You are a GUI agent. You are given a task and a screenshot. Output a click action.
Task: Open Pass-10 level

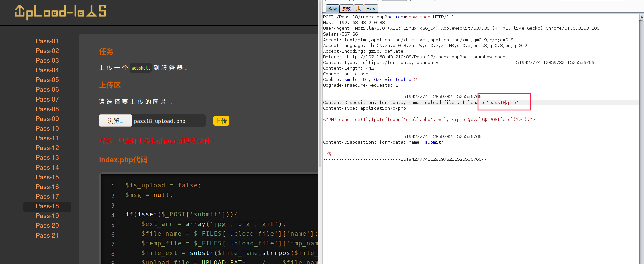pos(47,128)
